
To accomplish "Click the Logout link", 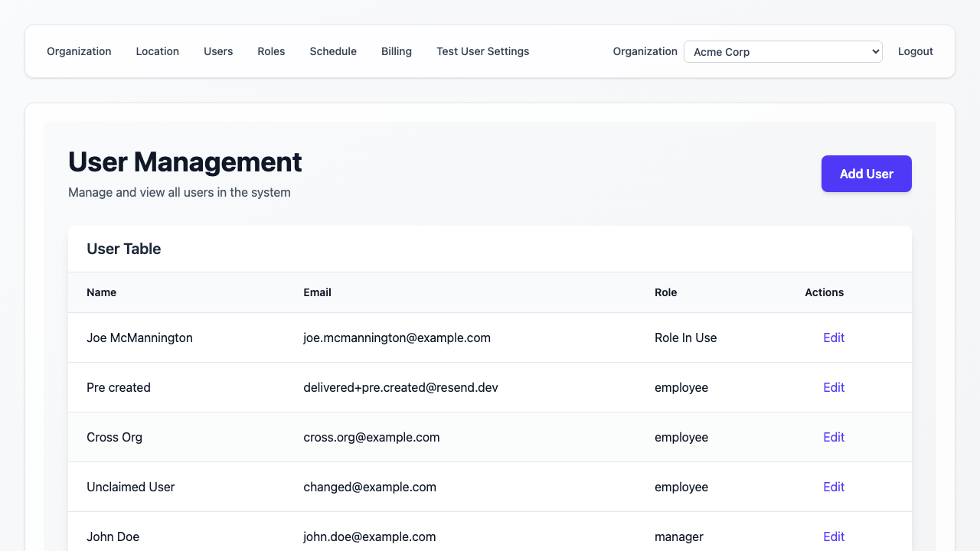I will (915, 51).
